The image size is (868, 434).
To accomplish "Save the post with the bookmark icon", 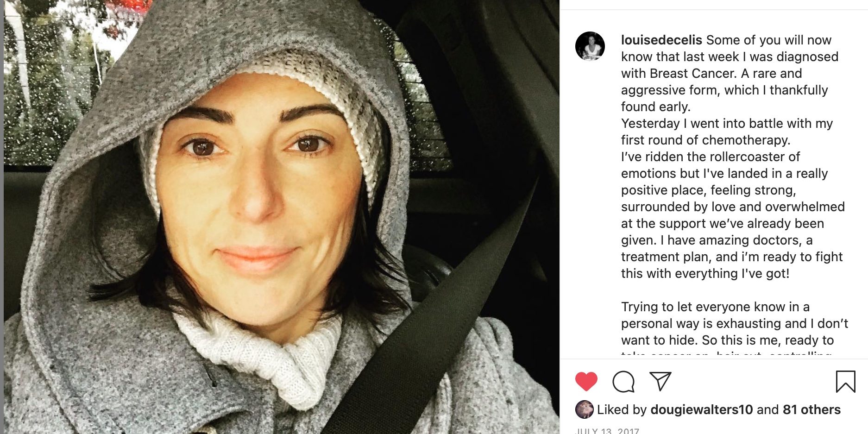I will (845, 382).
